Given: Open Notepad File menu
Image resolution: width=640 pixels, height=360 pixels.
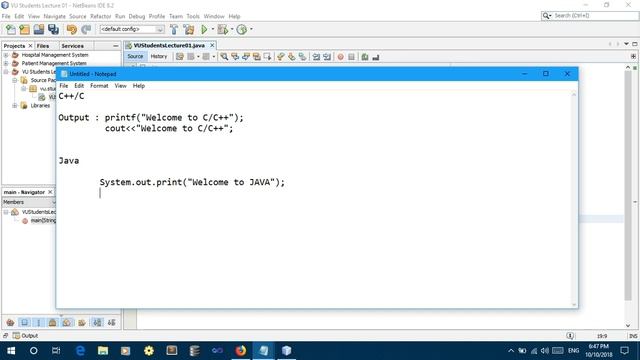Looking at the screenshot, I should tap(64, 86).
